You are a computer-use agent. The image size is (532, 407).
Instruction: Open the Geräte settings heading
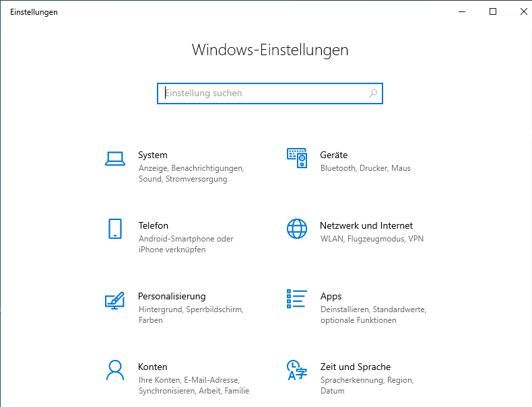coord(334,155)
